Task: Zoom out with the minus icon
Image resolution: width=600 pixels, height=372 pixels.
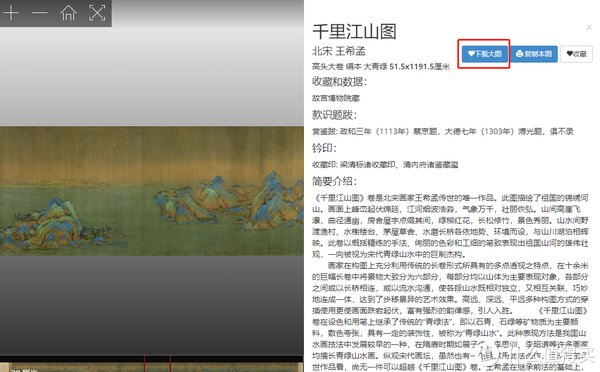Action: tap(39, 13)
